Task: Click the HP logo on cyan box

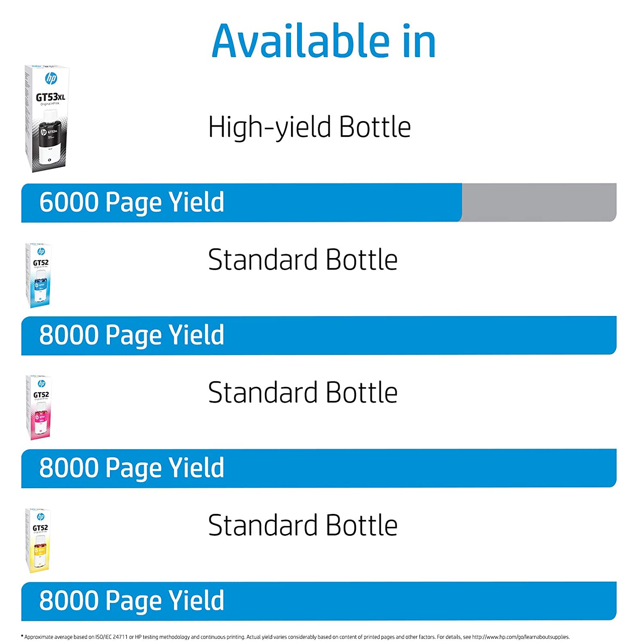Action: pyautogui.click(x=41, y=251)
